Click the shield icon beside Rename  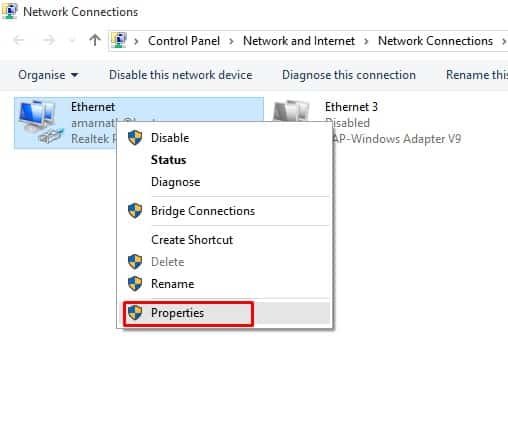(135, 284)
